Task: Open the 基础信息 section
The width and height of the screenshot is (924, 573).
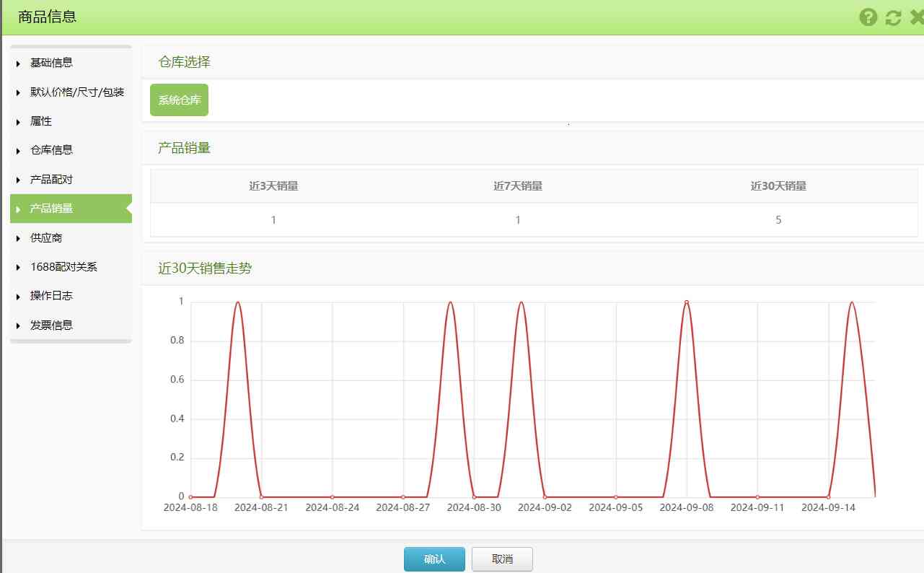Action: tap(51, 63)
